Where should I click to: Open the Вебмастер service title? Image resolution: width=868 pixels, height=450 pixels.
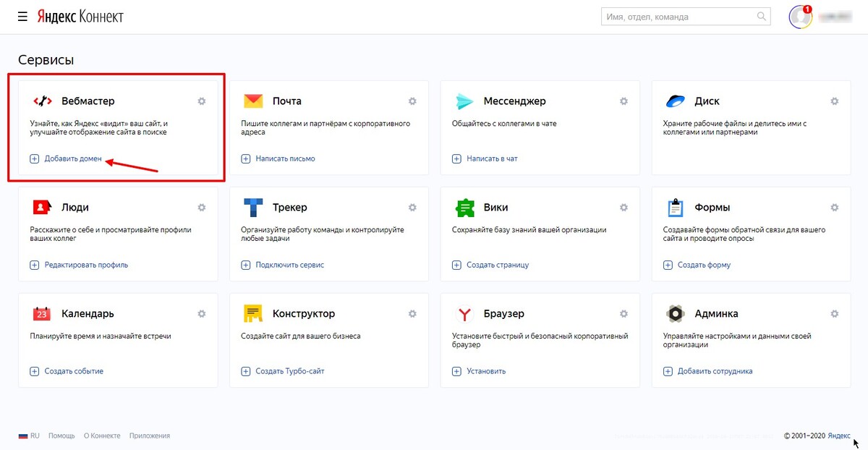88,101
